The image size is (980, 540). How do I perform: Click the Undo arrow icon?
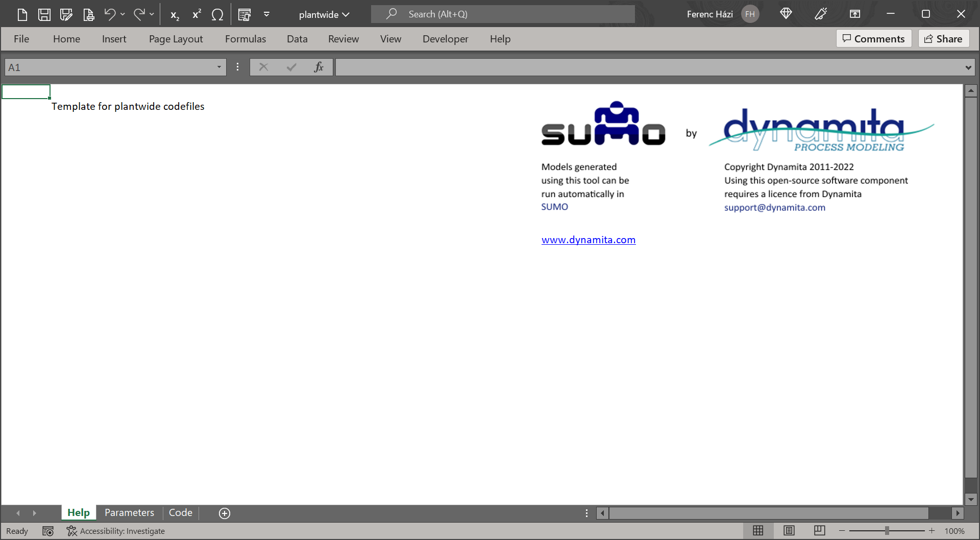110,14
